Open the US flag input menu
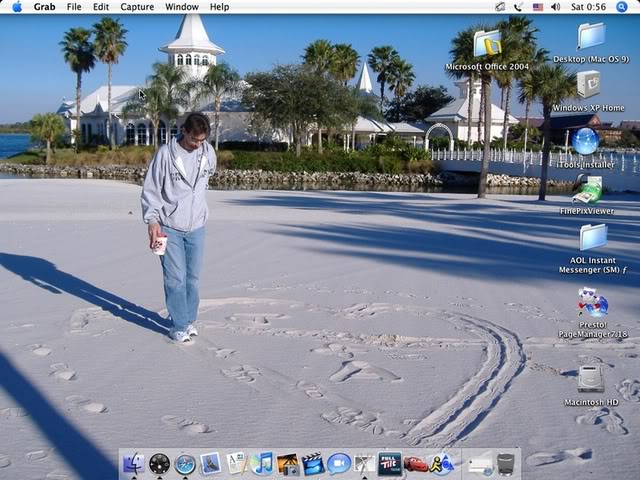640x480 pixels. tap(538, 7)
